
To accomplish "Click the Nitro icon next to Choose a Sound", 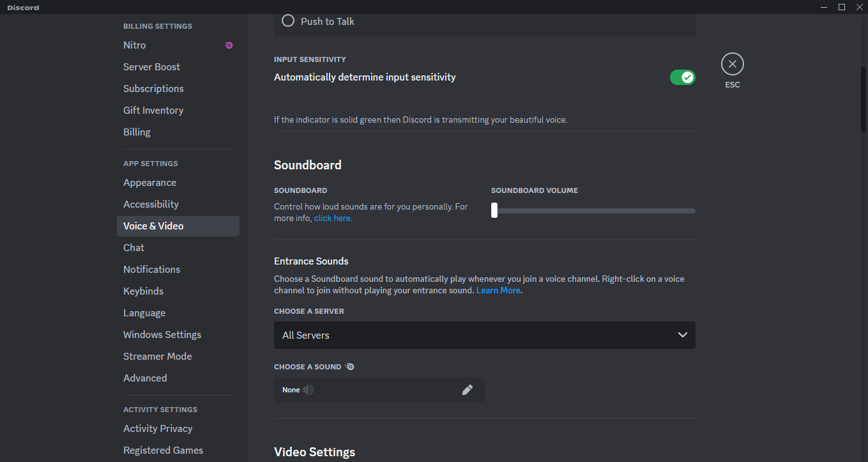I will 349,367.
